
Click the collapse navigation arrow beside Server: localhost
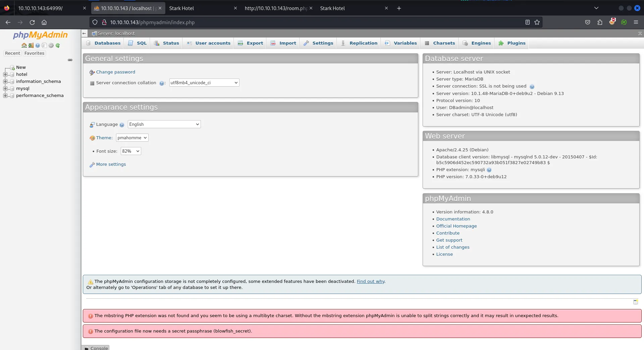[85, 33]
